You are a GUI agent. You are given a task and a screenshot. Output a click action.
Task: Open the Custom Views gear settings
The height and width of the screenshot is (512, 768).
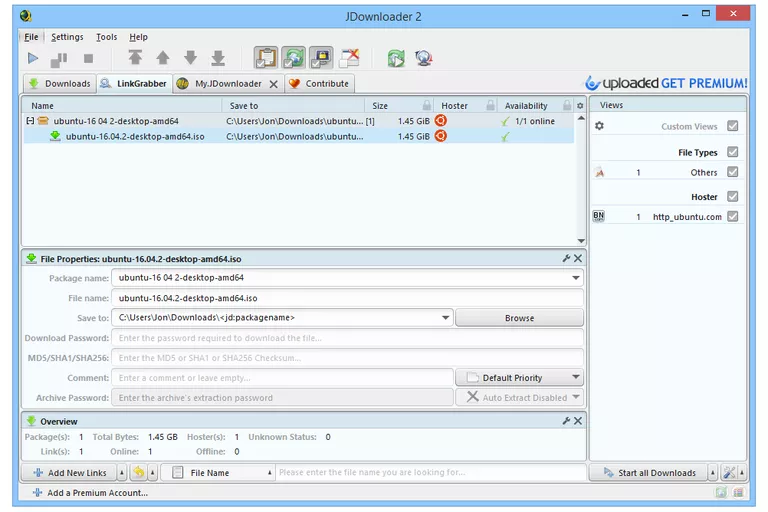[599, 126]
